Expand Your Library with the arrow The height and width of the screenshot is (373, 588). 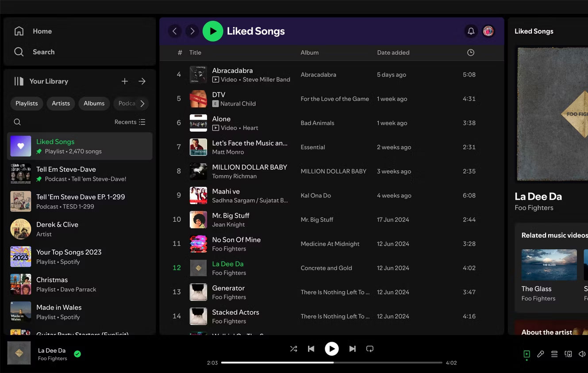[142, 81]
